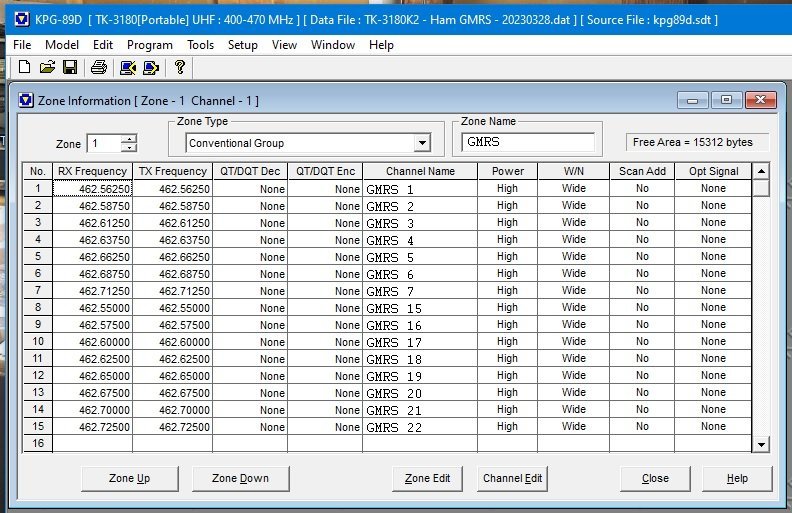Click the Save floppy disk icon

[x=70, y=67]
